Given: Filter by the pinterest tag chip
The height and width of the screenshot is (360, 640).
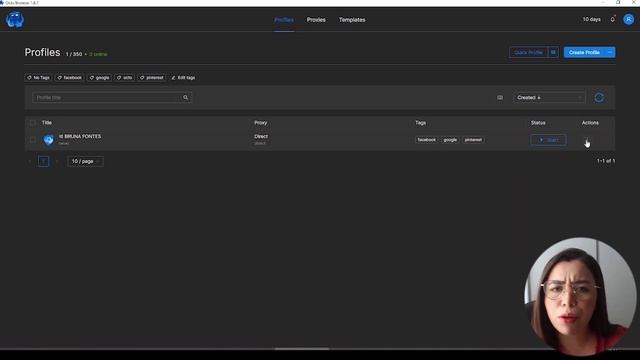Looking at the screenshot, I should coord(151,78).
